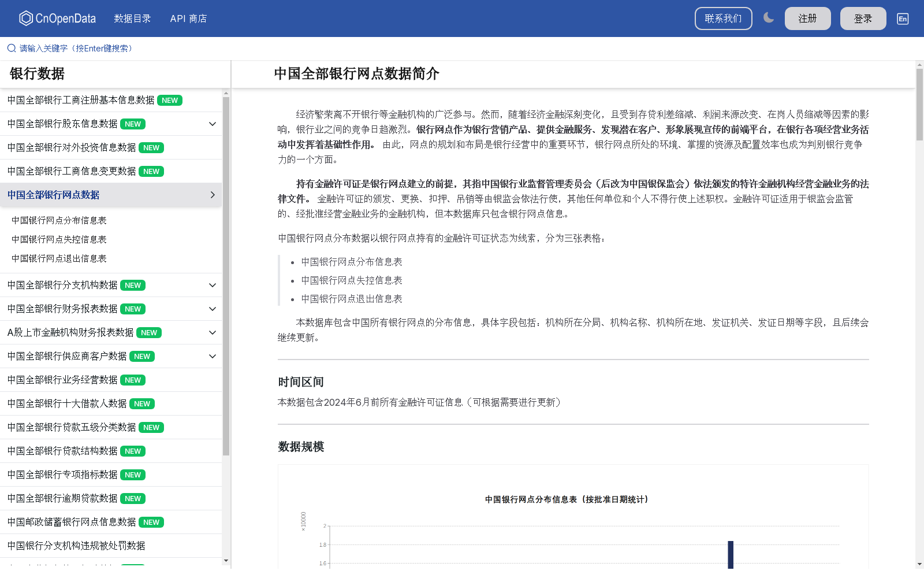This screenshot has width=924, height=578.
Task: Click the 数据规模 heading
Action: [x=301, y=447]
